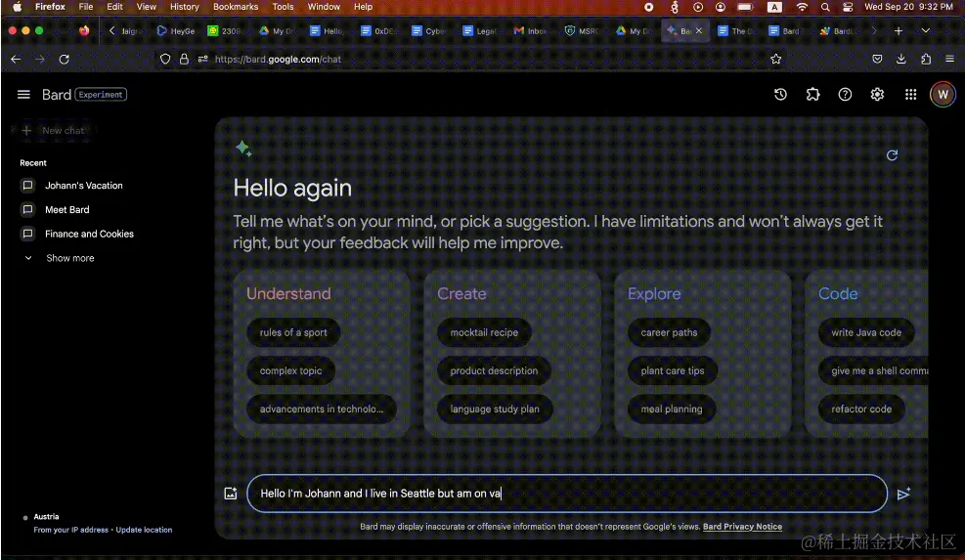Open Firefox downloads arrow icon

pyautogui.click(x=901, y=59)
